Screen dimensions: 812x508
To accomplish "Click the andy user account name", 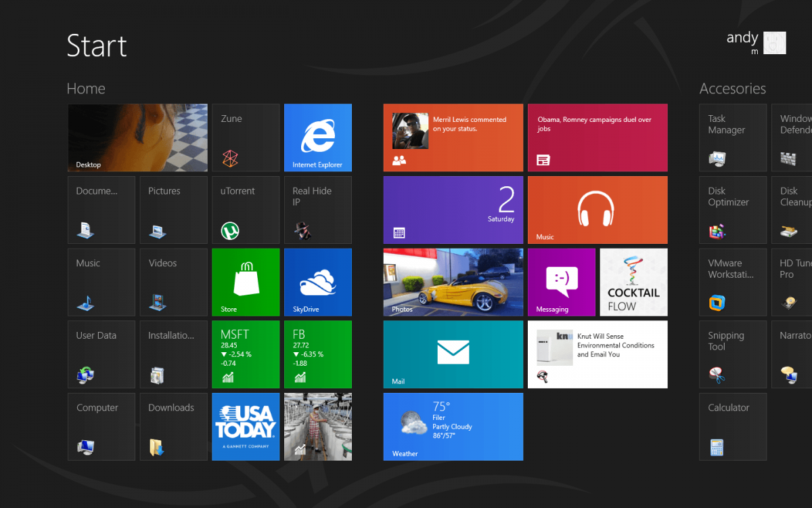I will pyautogui.click(x=742, y=38).
